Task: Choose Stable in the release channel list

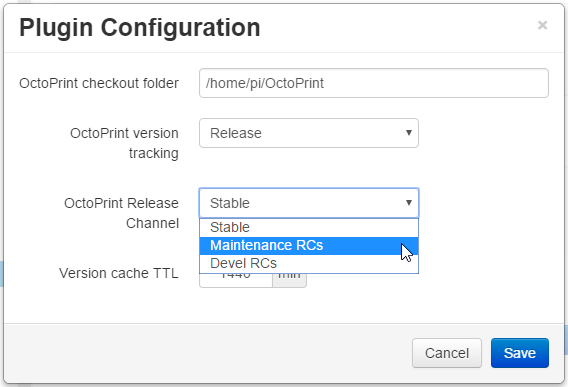Action: tap(309, 228)
